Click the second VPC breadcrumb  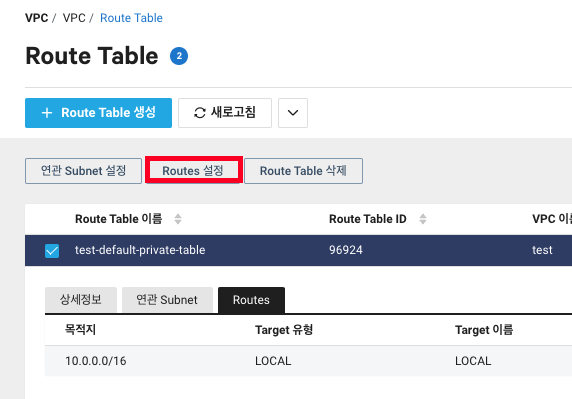point(74,18)
